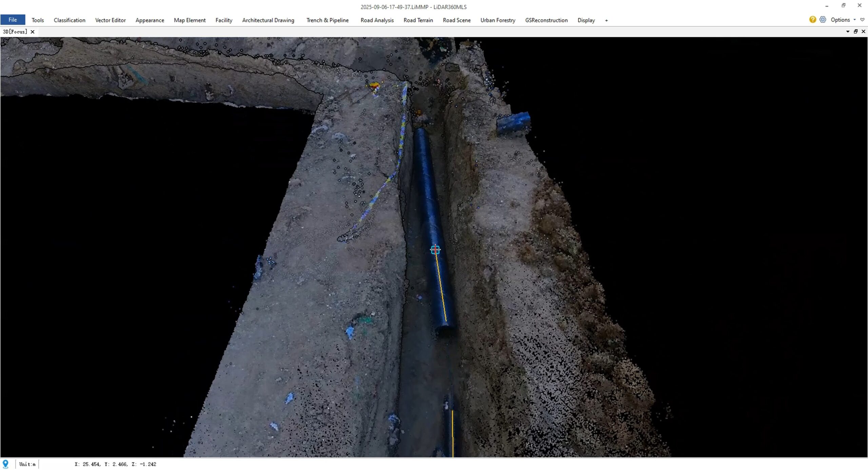The width and height of the screenshot is (868, 470).
Task: Switch to the Urban Forestry tab
Action: [x=498, y=20]
